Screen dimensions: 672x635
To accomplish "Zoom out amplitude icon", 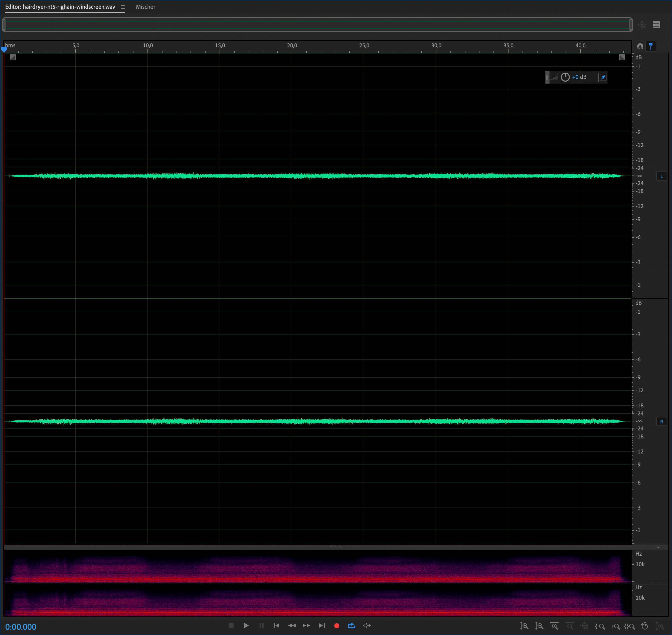I will click(539, 626).
